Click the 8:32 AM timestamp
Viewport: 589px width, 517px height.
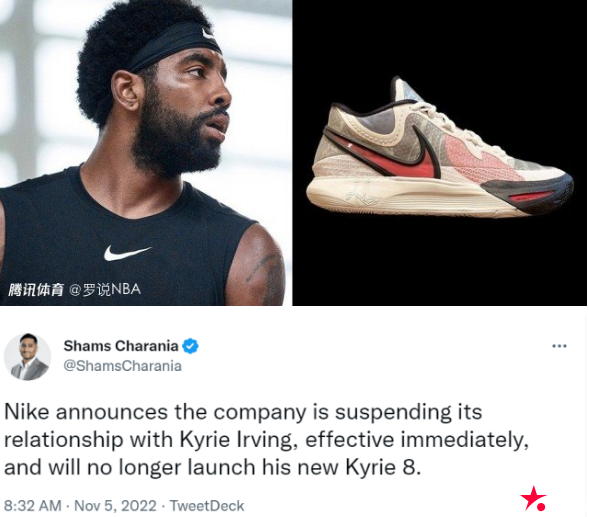pos(33,506)
